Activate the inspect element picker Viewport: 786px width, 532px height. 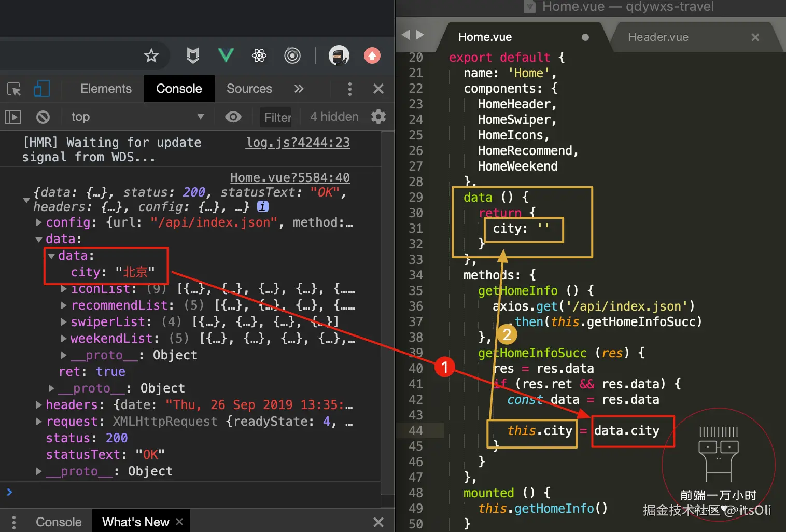tap(14, 89)
